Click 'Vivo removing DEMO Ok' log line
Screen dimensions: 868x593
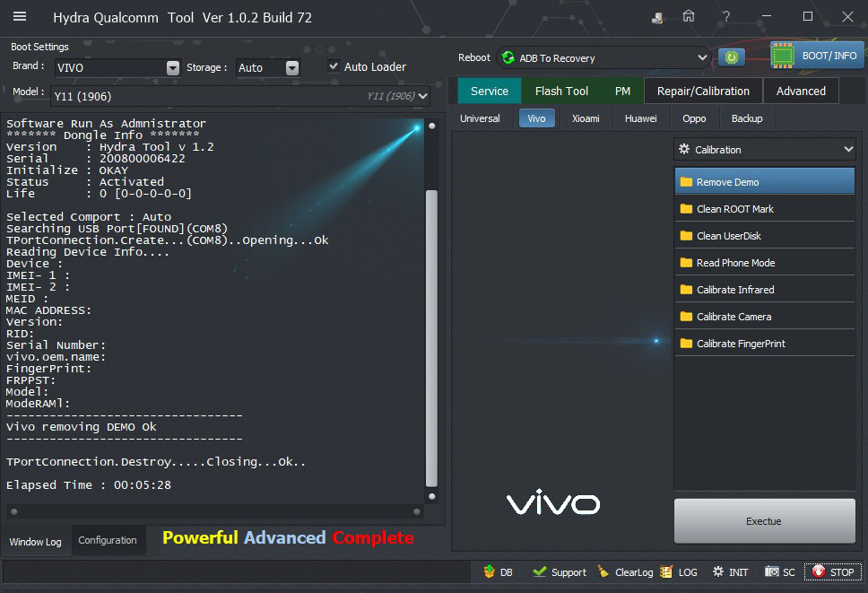[82, 427]
